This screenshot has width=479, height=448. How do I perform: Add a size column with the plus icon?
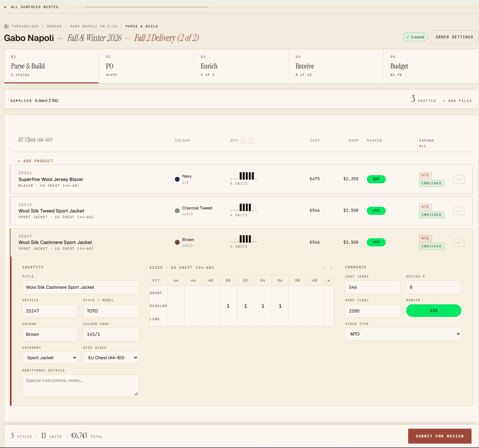click(329, 281)
